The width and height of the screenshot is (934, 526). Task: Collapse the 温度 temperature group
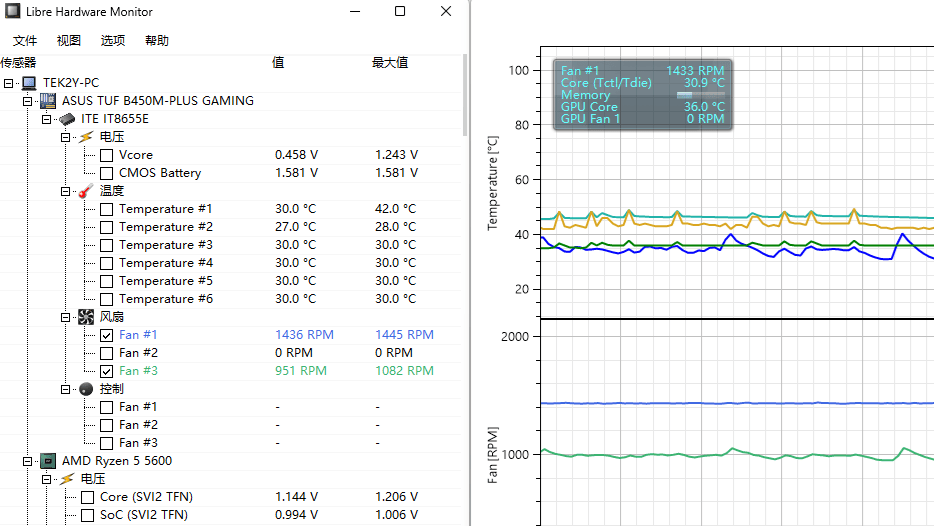point(66,191)
